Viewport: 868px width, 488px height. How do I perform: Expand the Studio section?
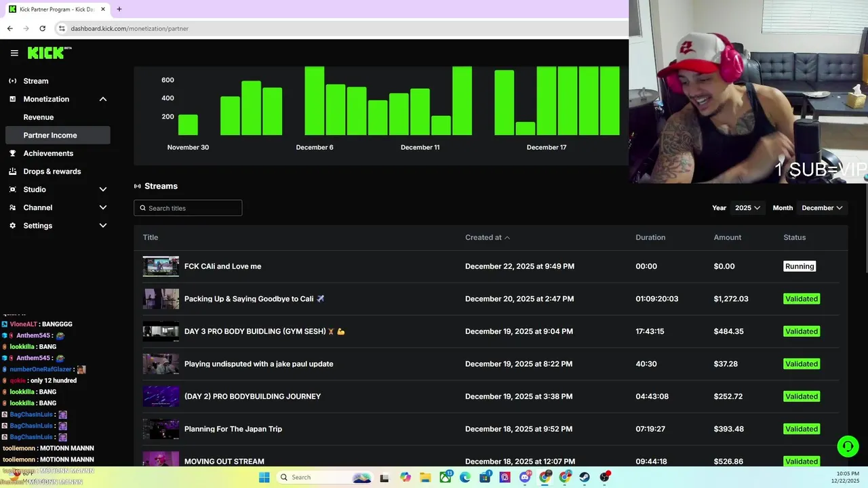coord(103,189)
